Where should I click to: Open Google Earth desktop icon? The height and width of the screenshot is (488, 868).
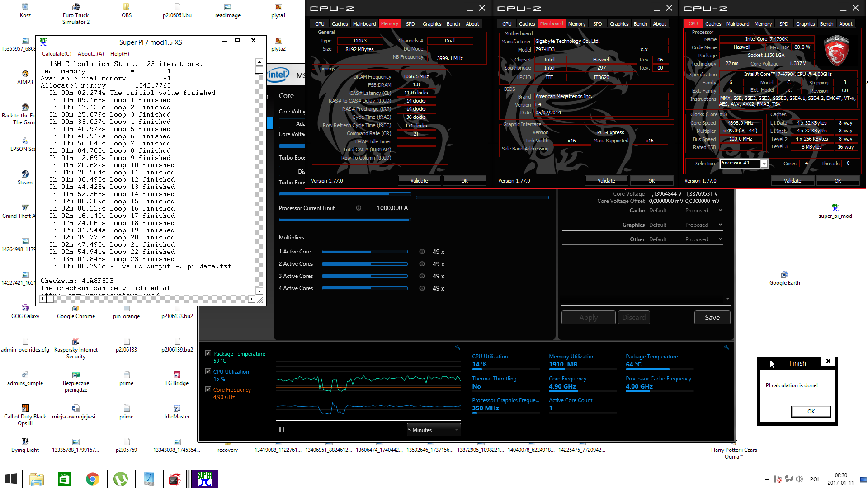(785, 278)
